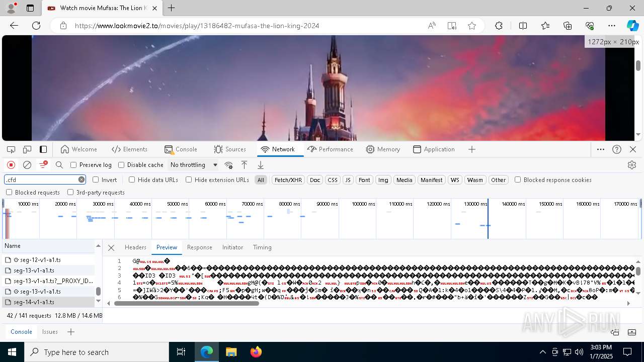Switch to the Console tab
Screen dimensions: 644x362
[x=181, y=149]
